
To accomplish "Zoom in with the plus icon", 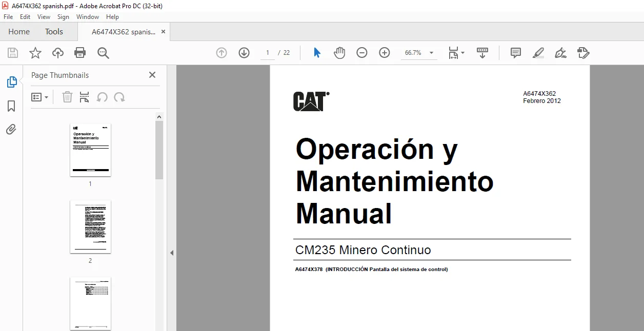I will (385, 53).
